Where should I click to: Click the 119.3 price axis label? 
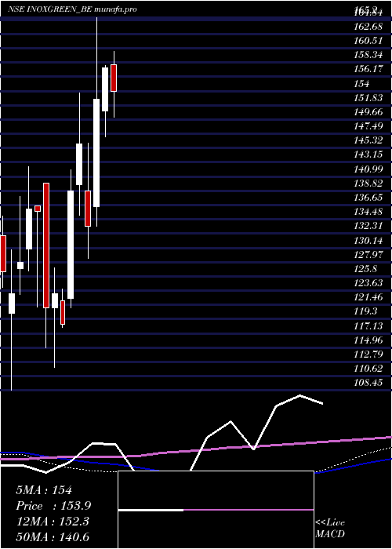pyautogui.click(x=366, y=311)
